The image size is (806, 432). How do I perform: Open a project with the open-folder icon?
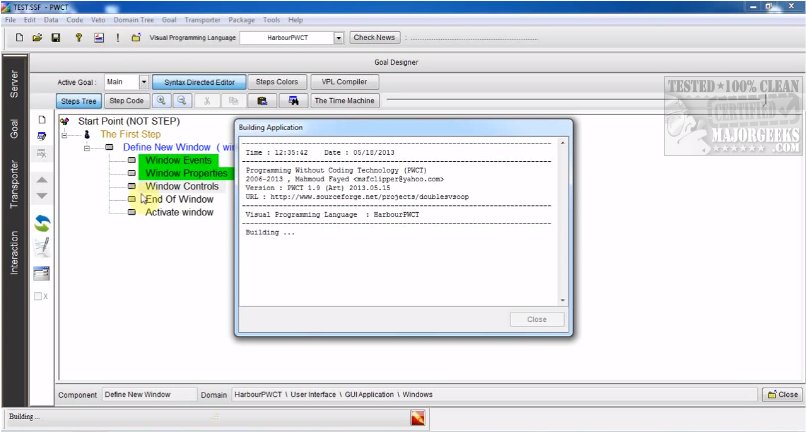click(37, 38)
